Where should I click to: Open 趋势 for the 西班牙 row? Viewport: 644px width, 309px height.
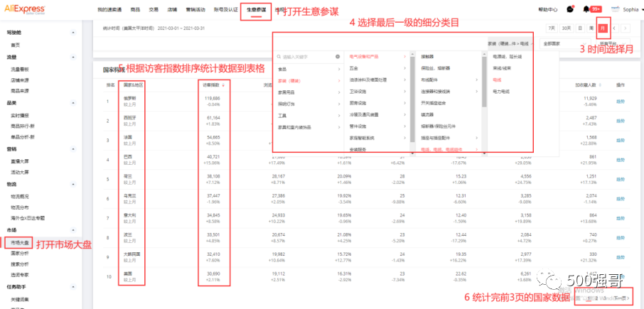pos(620,121)
